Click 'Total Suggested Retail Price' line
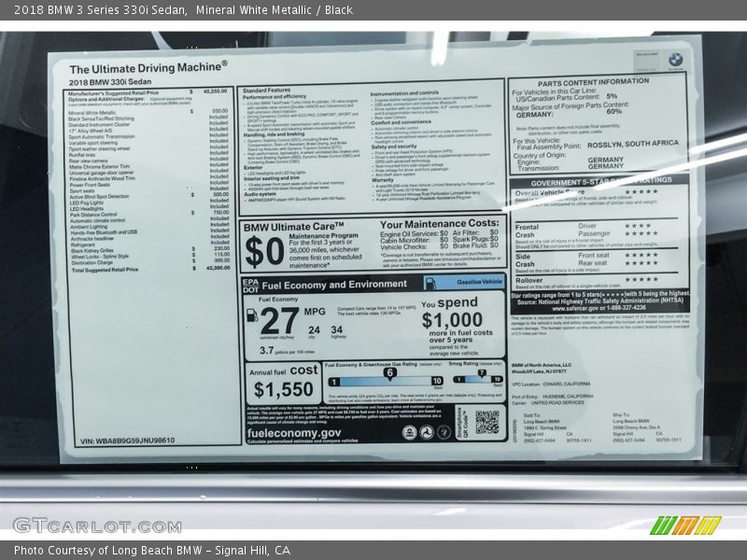The image size is (747, 560). pyautogui.click(x=150, y=270)
